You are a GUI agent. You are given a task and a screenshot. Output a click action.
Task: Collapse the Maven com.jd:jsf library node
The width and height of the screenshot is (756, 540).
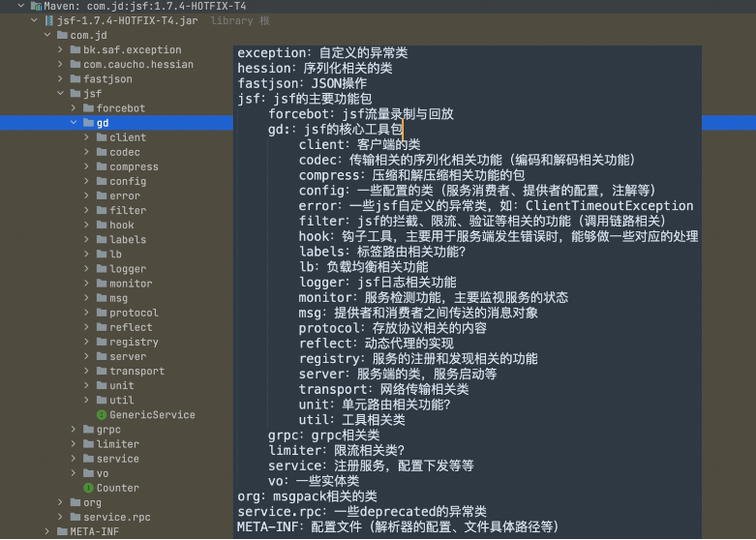21,6
